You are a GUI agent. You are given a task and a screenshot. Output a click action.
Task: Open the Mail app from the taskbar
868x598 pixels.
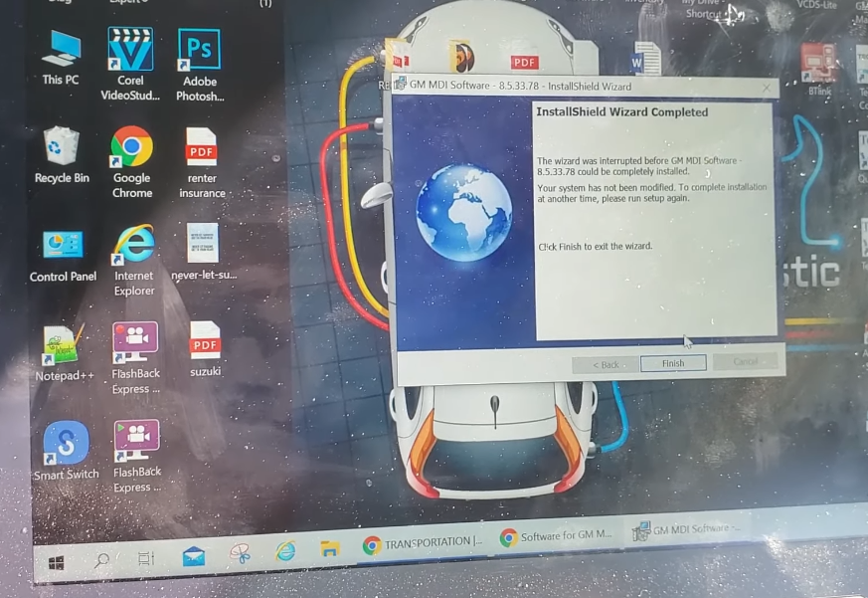(x=194, y=555)
